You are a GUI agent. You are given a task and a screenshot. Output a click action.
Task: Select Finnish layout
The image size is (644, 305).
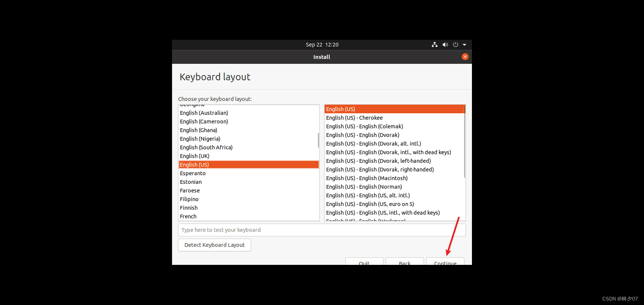click(x=249, y=208)
